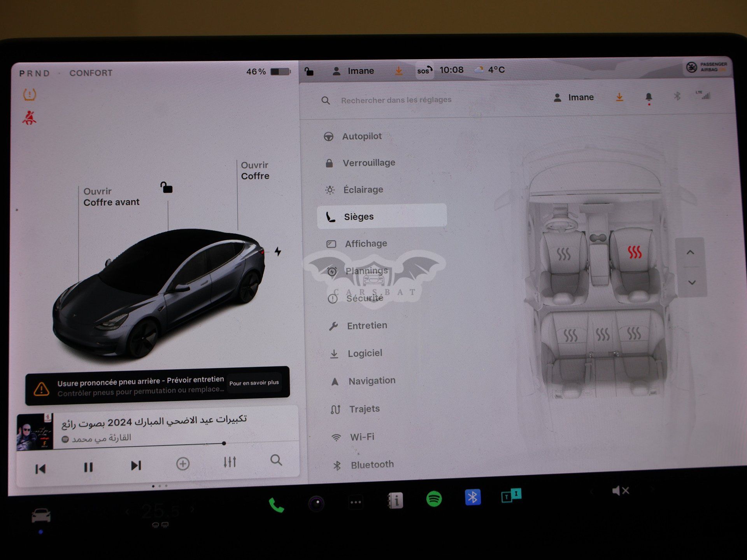Open the Logiciel settings
Viewport: 747px width, 560px height.
(356, 353)
